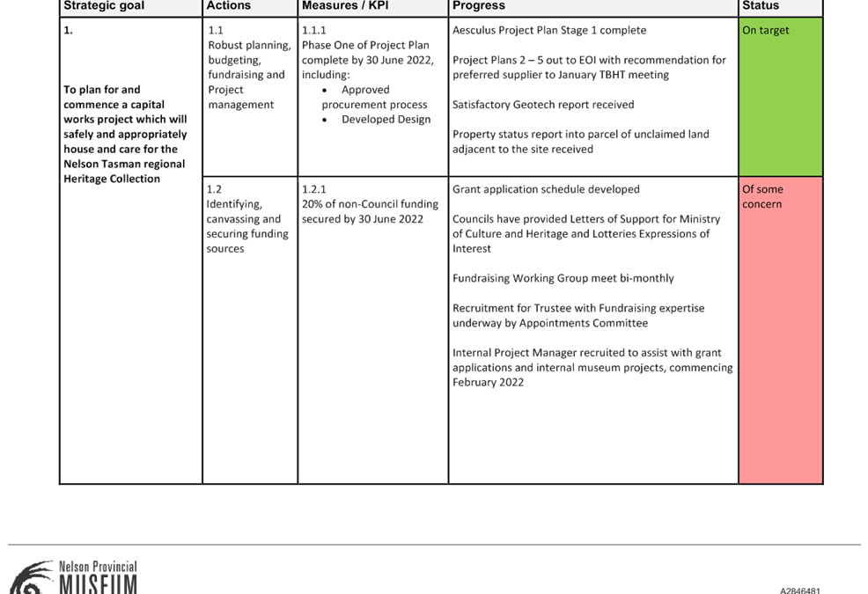868x594 pixels.
Task: Click 'Grant application schedule developed'
Action: pos(546,189)
